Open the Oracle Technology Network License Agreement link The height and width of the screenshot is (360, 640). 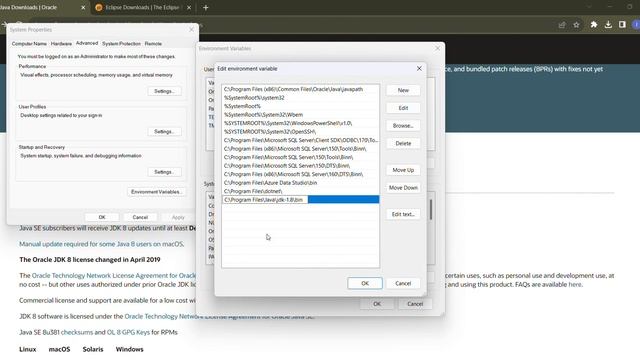click(114, 276)
